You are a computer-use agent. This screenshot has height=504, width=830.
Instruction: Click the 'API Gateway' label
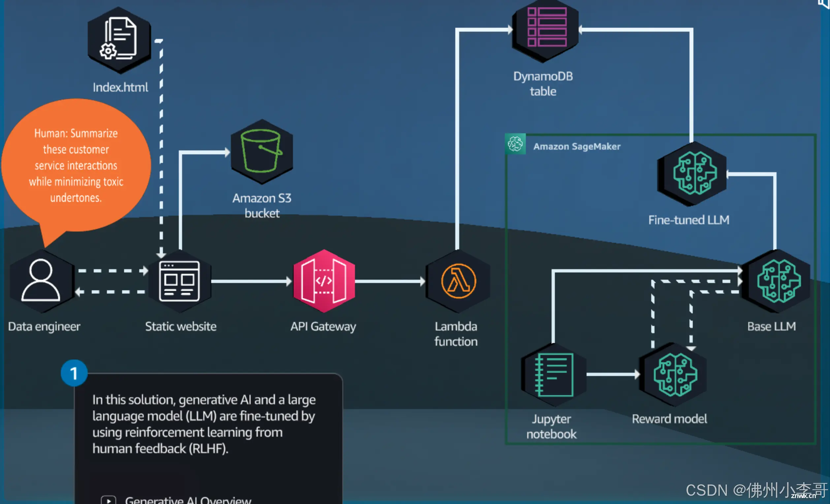323,327
